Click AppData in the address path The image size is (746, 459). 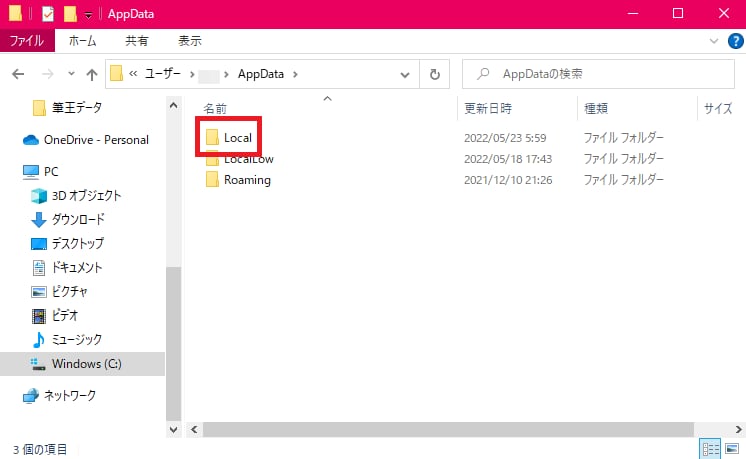click(261, 74)
